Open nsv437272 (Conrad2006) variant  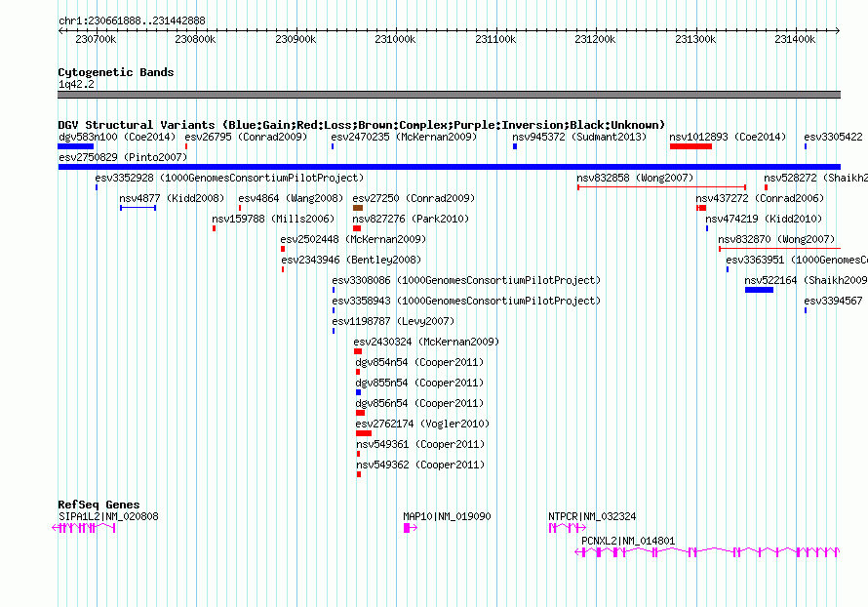(x=760, y=198)
